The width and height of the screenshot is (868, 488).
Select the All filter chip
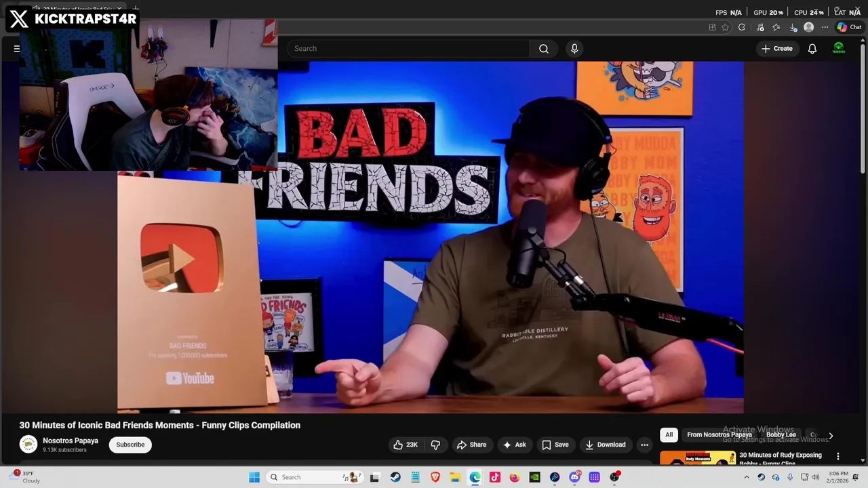[x=669, y=434]
